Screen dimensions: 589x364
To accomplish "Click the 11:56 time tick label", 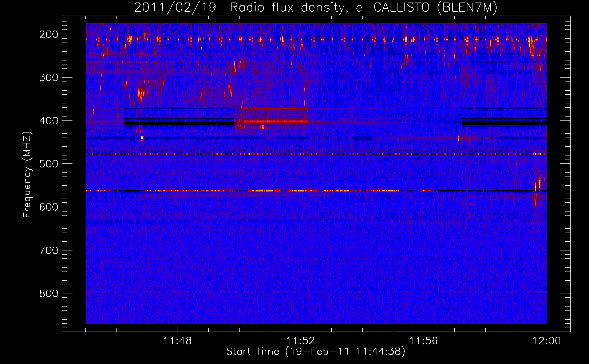I will (424, 341).
